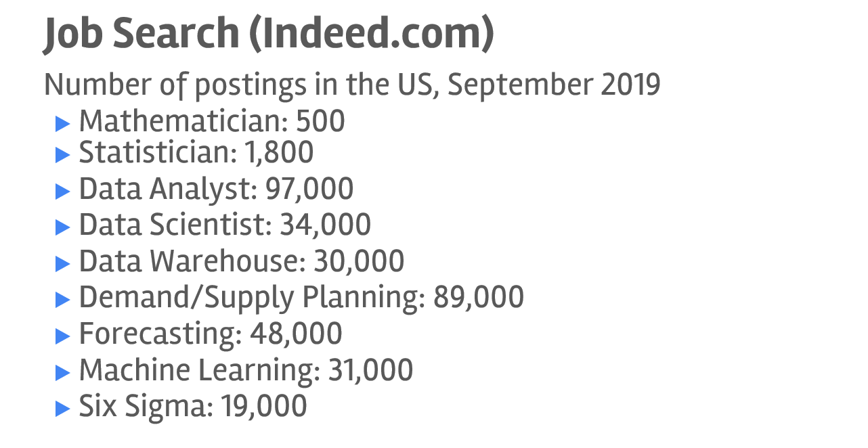868x448 pixels.
Task: Select the subtitle about US postings September 2019
Action: click(x=352, y=85)
